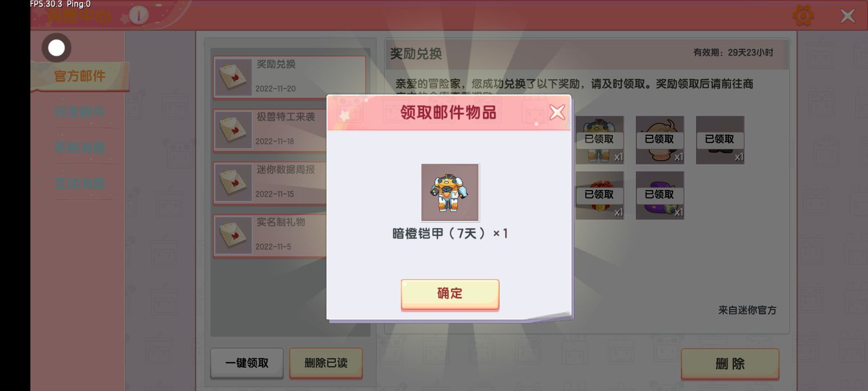Click the 删除已读 button
Image resolution: width=868 pixels, height=391 pixels.
click(326, 363)
